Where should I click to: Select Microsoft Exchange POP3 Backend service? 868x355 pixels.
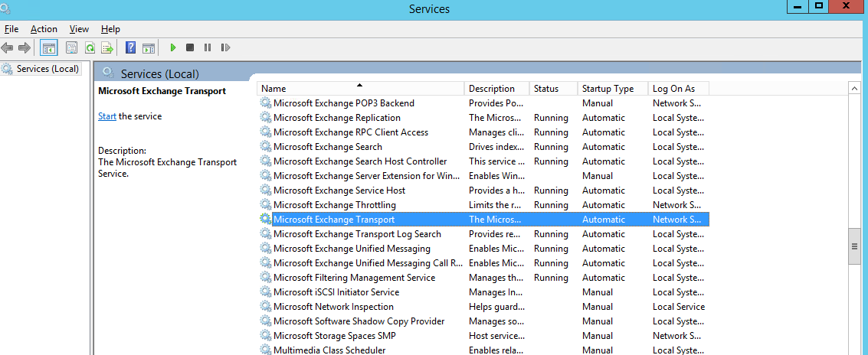(344, 103)
